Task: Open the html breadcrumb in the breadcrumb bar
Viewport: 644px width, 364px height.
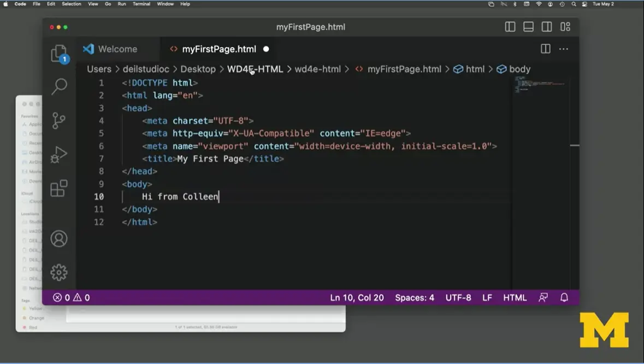Action: tap(475, 69)
